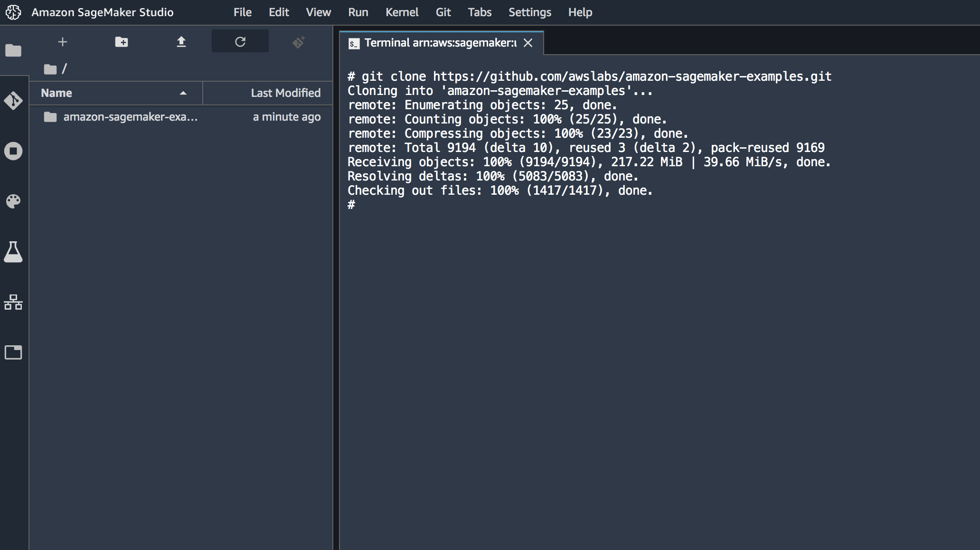Create a new folder in file browser
Viewport: 980px width, 550px height.
pyautogui.click(x=122, y=42)
